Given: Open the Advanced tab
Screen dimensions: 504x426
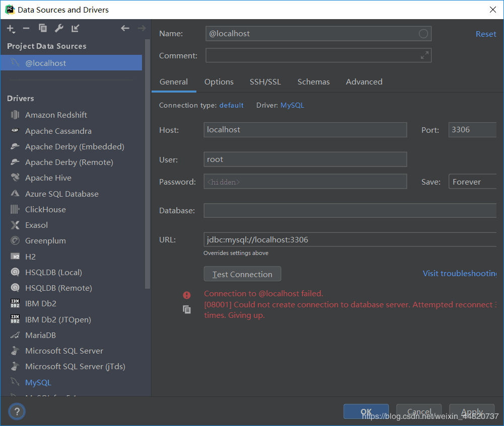Looking at the screenshot, I should point(364,82).
